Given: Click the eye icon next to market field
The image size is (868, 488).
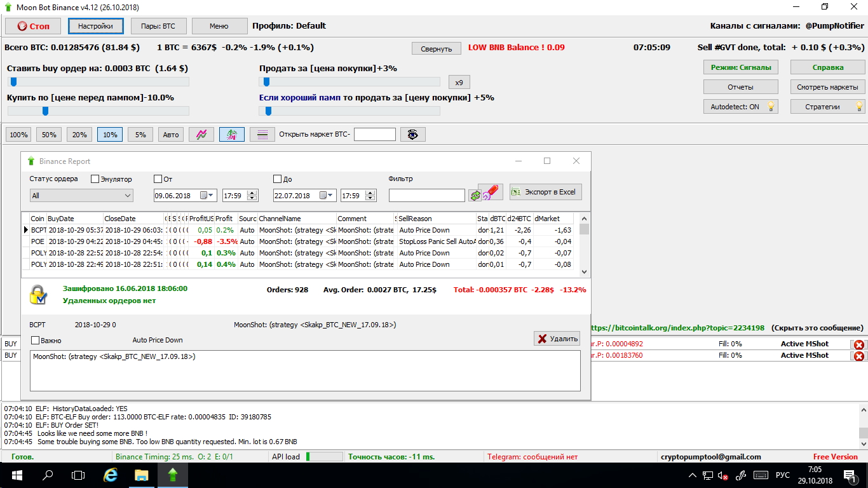Looking at the screenshot, I should (x=413, y=135).
